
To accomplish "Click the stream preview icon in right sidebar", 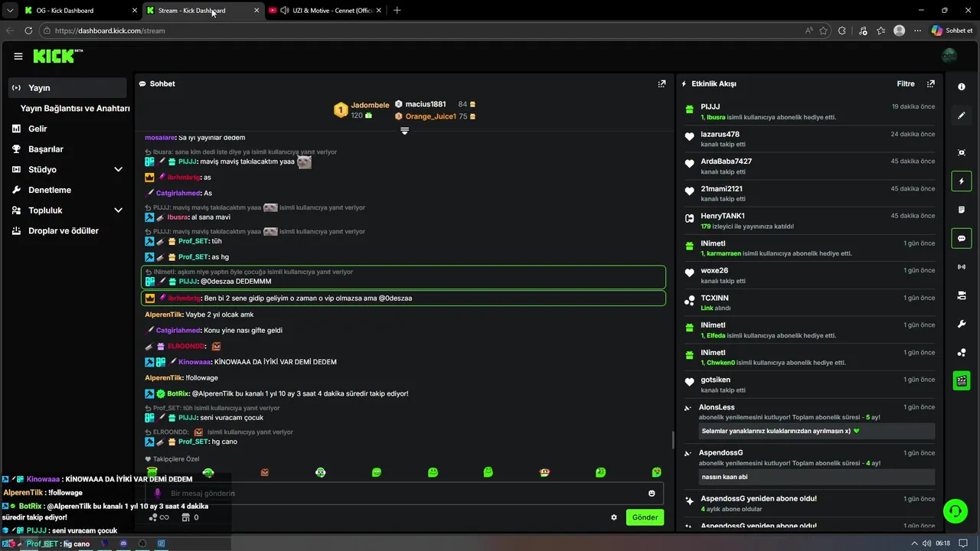I will coord(962,152).
